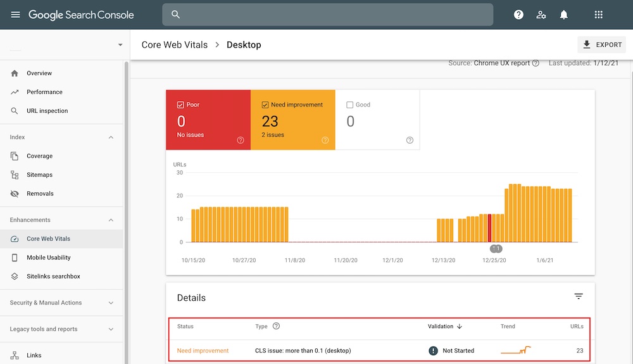Click in the top search field
The width and height of the screenshot is (633, 364).
click(327, 15)
